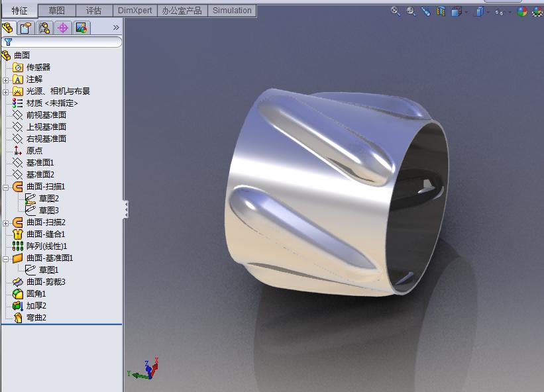Click the feature tree filter field
Image resolution: width=544 pixels, height=392 pixels.
tap(62, 42)
